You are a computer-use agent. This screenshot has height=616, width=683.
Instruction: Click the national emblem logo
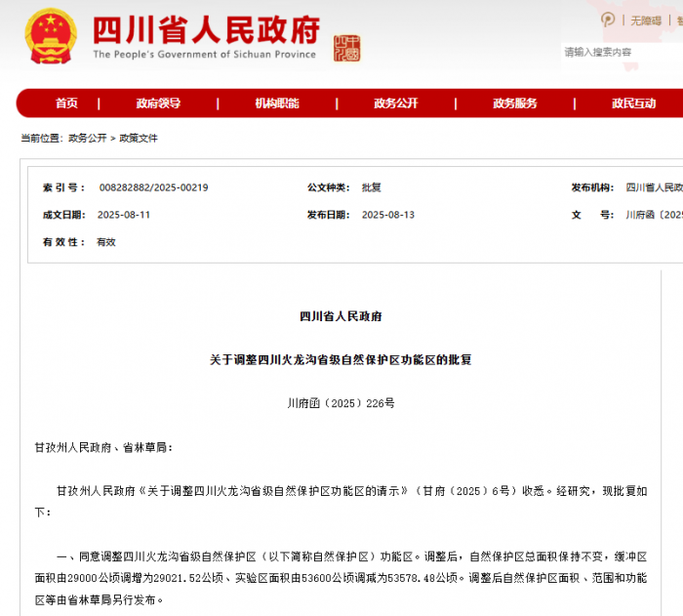click(x=51, y=36)
